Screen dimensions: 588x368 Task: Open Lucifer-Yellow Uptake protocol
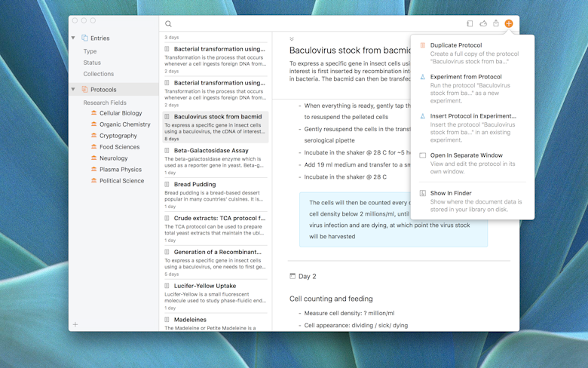pyautogui.click(x=216, y=296)
